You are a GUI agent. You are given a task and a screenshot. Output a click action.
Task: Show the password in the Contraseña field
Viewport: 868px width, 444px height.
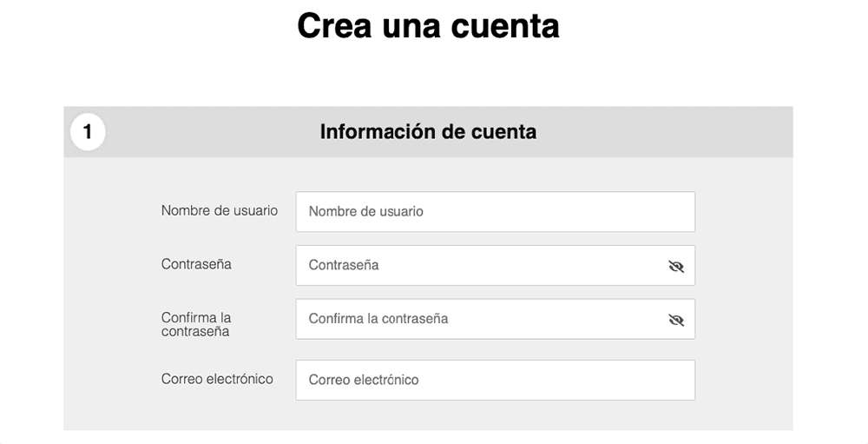pos(676,266)
